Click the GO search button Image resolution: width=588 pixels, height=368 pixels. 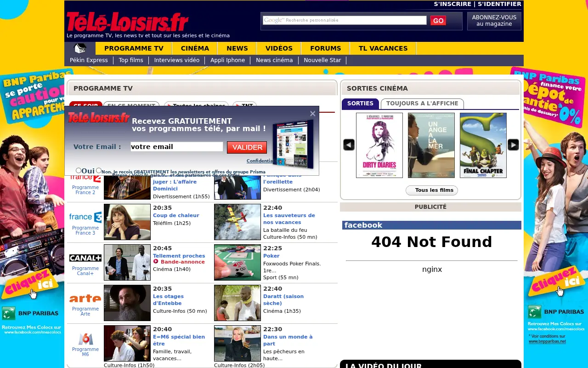click(x=438, y=21)
